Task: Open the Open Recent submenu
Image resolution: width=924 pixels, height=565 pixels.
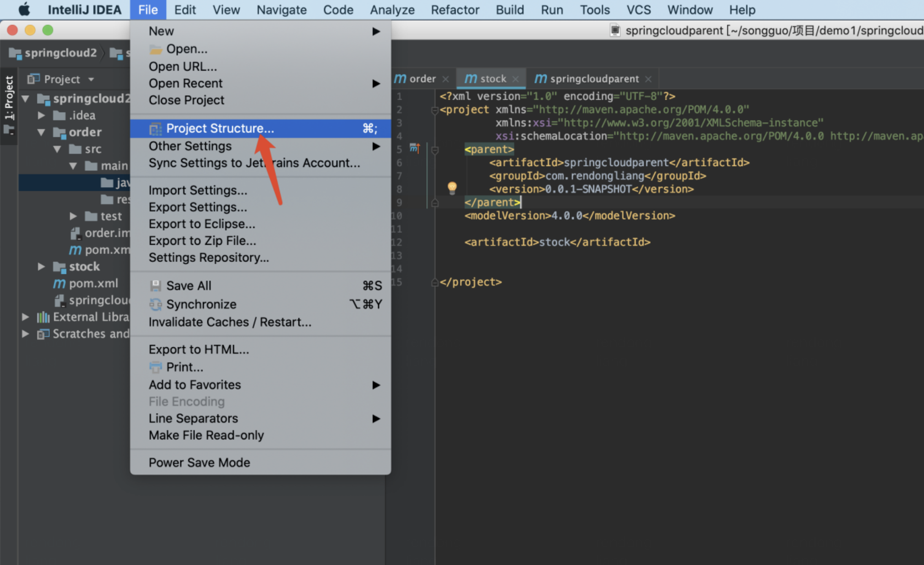Action: pyautogui.click(x=260, y=84)
